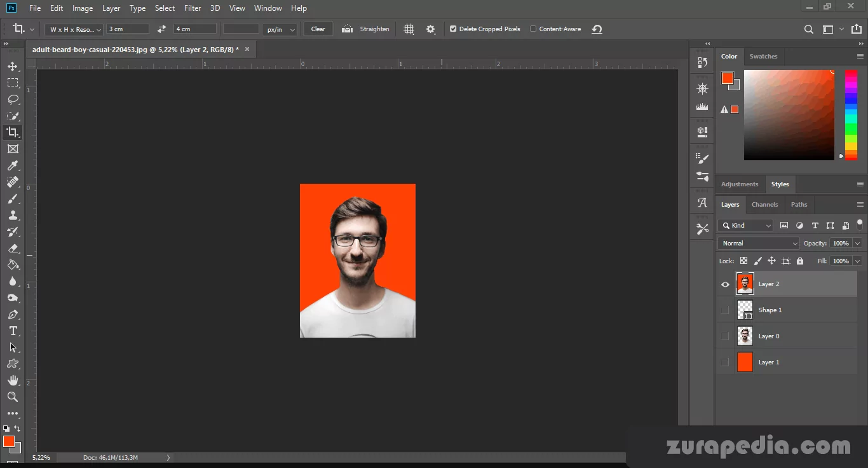
Task: Open the layer Opacity dropdown arrow
Action: click(x=857, y=244)
